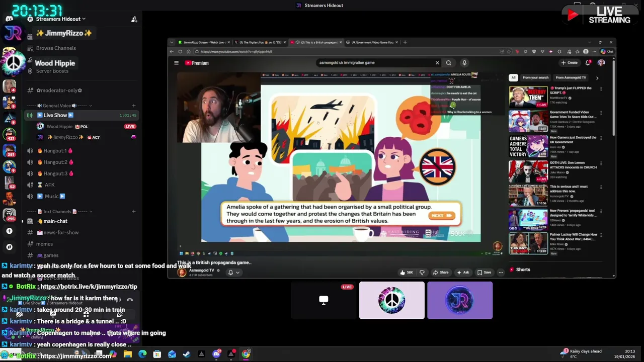Click Wood Hippie in the voice channel list
This screenshot has height=362, width=644.
pyautogui.click(x=59, y=127)
